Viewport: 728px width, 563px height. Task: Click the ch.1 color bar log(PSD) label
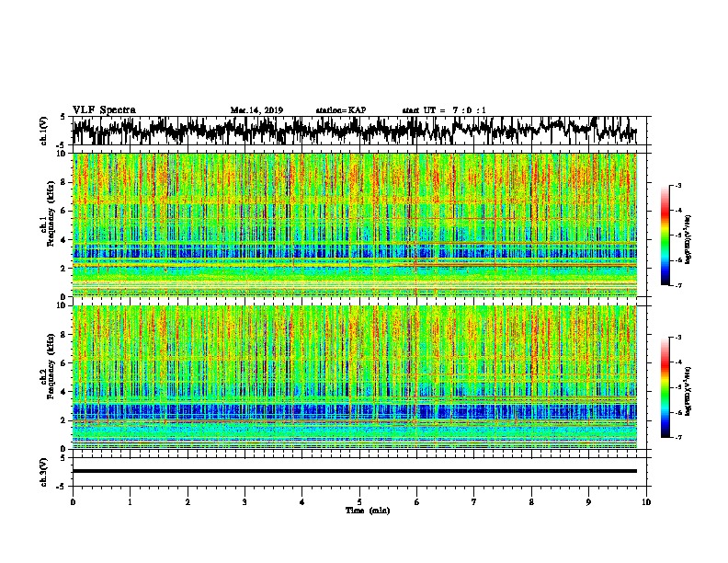(688, 239)
